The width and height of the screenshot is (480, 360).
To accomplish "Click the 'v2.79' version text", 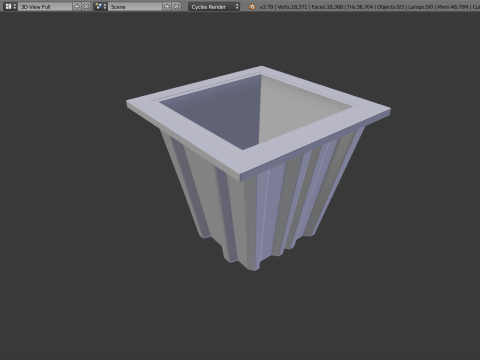I will click(266, 7).
